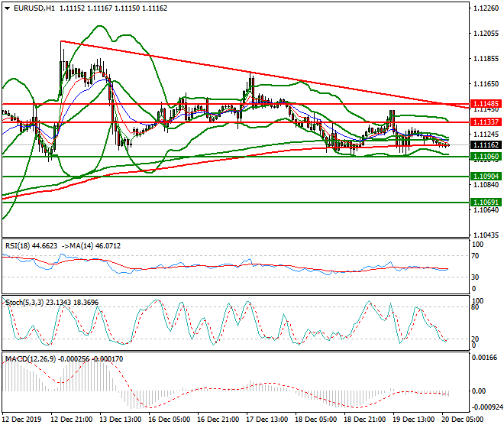Select the time axis label 19 Dec 13:00
This screenshot has width=504, height=428.
click(x=413, y=420)
